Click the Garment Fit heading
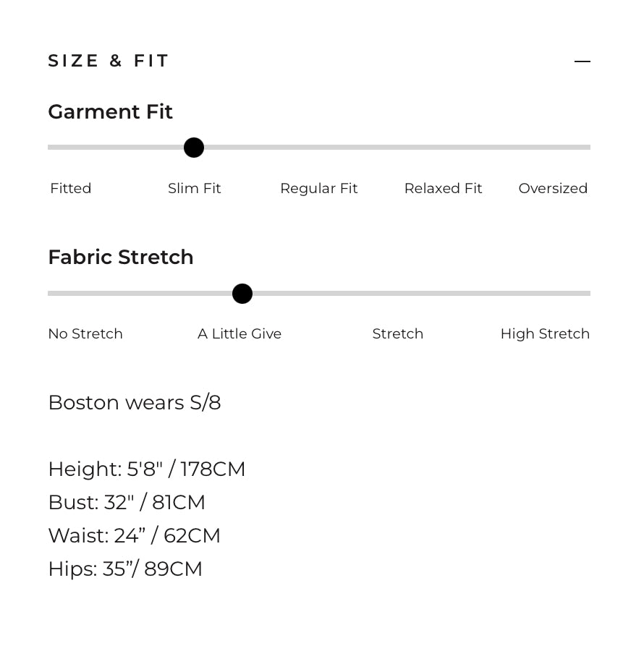The height and width of the screenshot is (651, 644). pos(111,111)
